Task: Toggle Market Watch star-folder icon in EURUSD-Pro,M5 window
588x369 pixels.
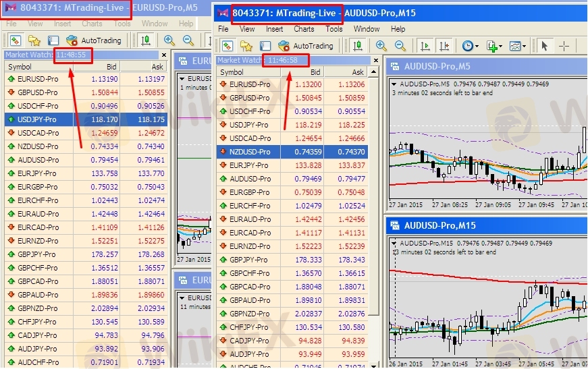Action: (x=34, y=40)
